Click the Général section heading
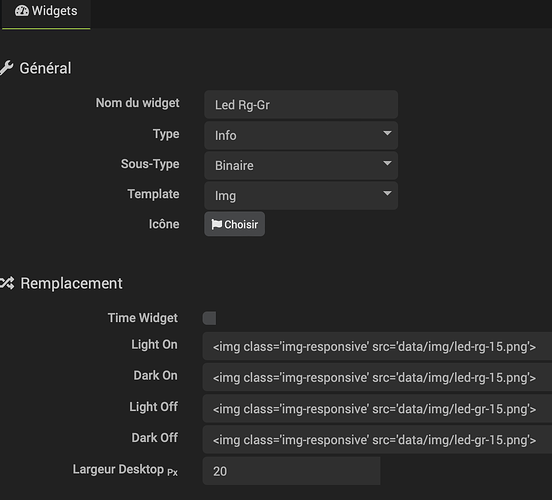Viewport: 552px width, 500px height. pos(45,68)
